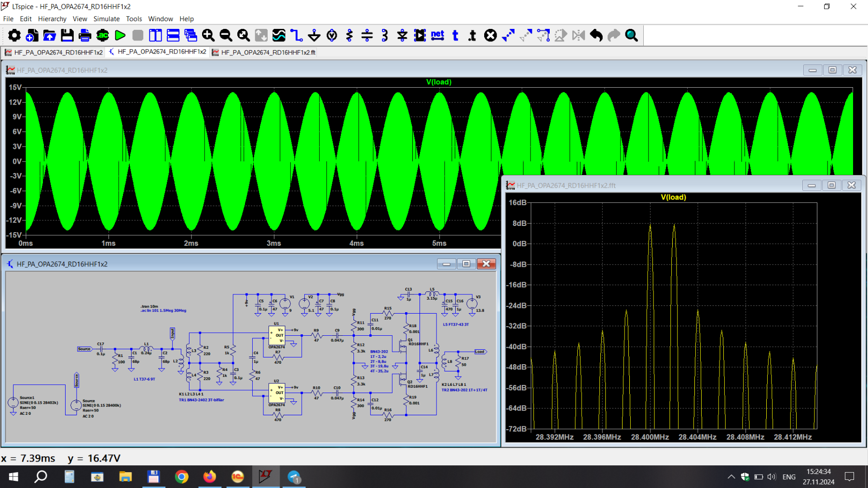Open the component chooser
Image resolution: width=868 pixels, height=488 pixels.
click(420, 35)
